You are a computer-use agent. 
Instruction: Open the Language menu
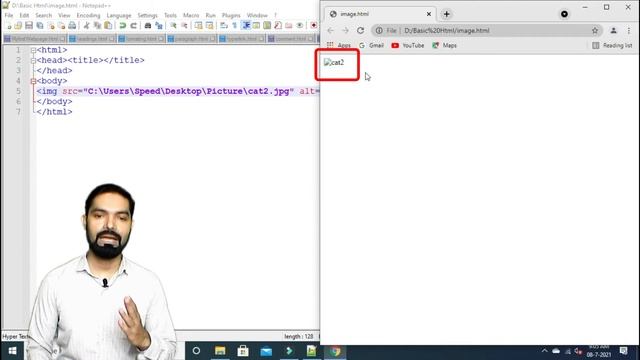click(x=119, y=15)
